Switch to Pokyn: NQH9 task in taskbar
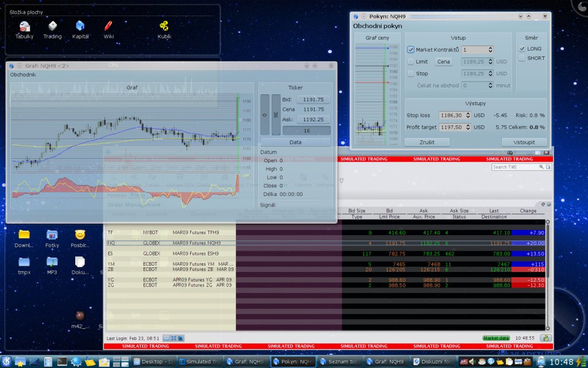The width and height of the screenshot is (588, 368). pyautogui.click(x=293, y=362)
